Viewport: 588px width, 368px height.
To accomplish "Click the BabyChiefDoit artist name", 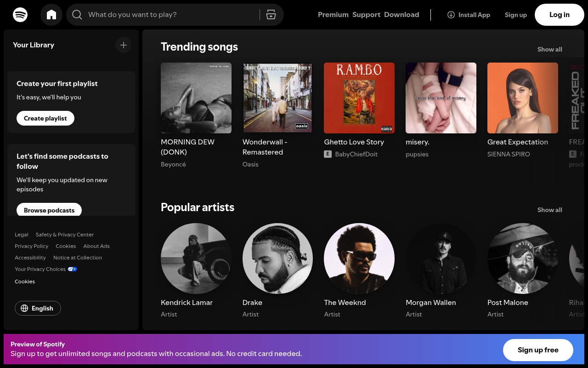I will (x=356, y=154).
